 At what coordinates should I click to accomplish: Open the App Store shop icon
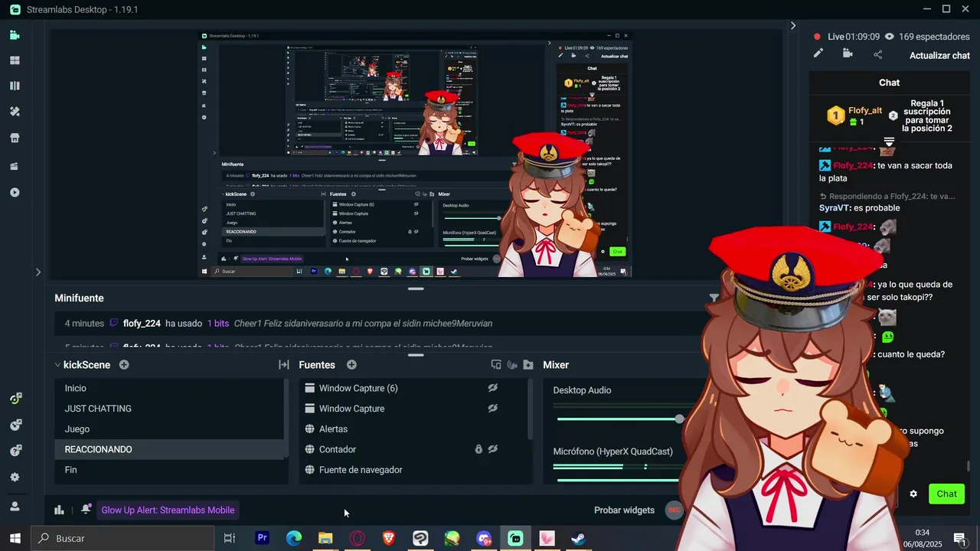click(15, 138)
